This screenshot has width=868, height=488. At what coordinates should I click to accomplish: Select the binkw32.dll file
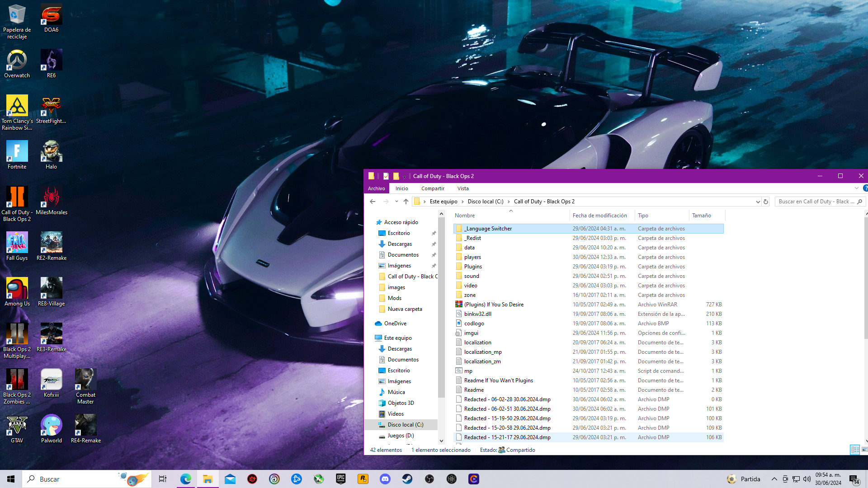coord(588,314)
